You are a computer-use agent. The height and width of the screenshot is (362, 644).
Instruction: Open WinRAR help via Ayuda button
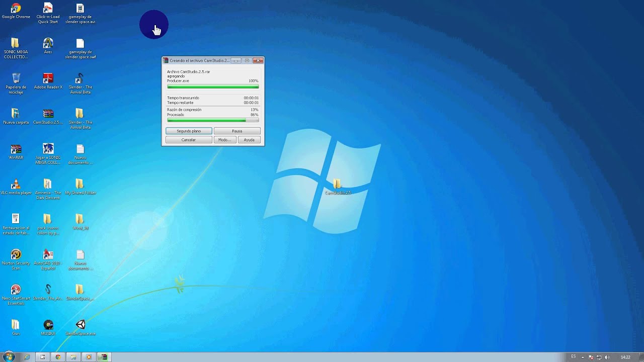[249, 140]
